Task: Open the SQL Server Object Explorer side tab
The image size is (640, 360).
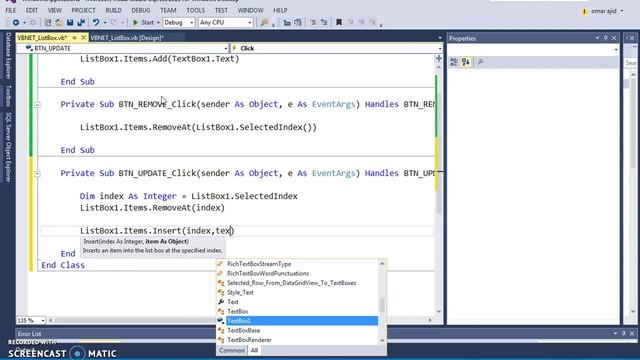Action: 8,147
